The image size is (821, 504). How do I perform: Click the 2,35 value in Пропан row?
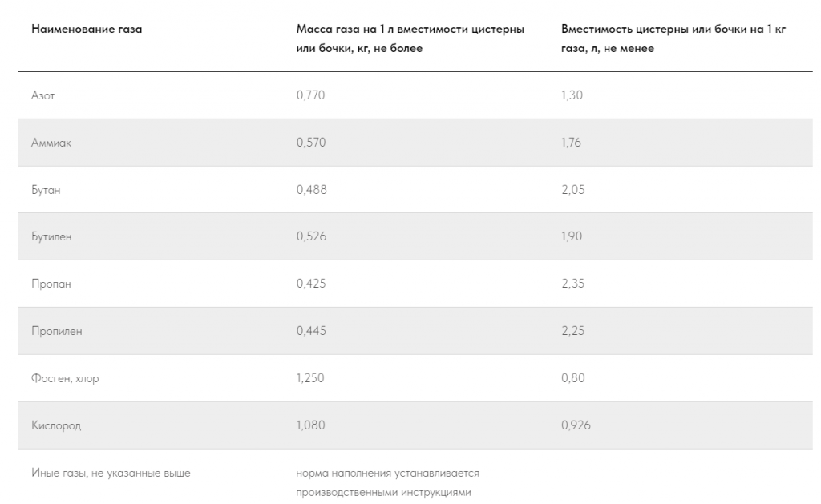pos(572,284)
